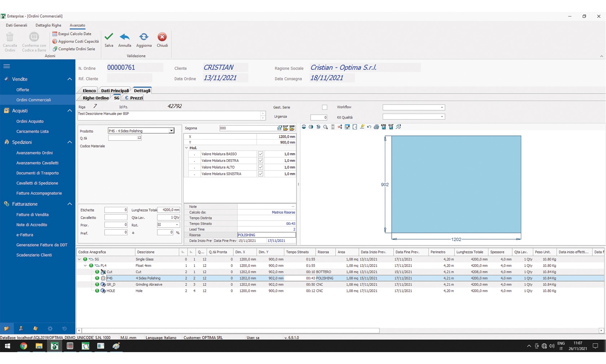Open the Rot. SI dropdown
Image resolution: width=606 pixels, height=364 pixels.
click(177, 225)
